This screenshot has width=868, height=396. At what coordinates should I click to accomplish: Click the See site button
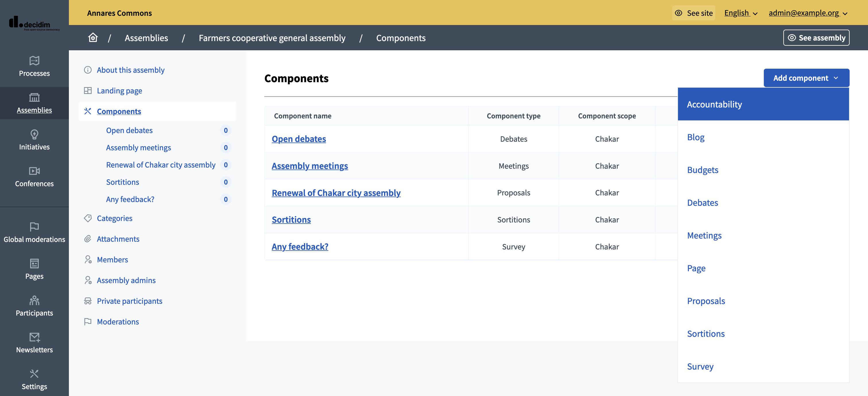point(693,13)
